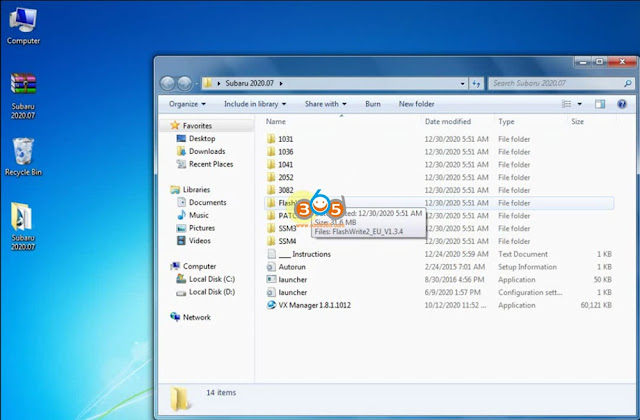This screenshot has width=640, height=420.
Task: Select the launcher configuration settings icon
Action: 271,292
